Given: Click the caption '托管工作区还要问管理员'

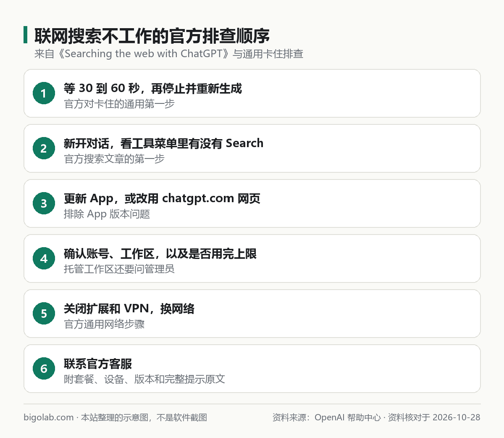Looking at the screenshot, I should 119,269.
